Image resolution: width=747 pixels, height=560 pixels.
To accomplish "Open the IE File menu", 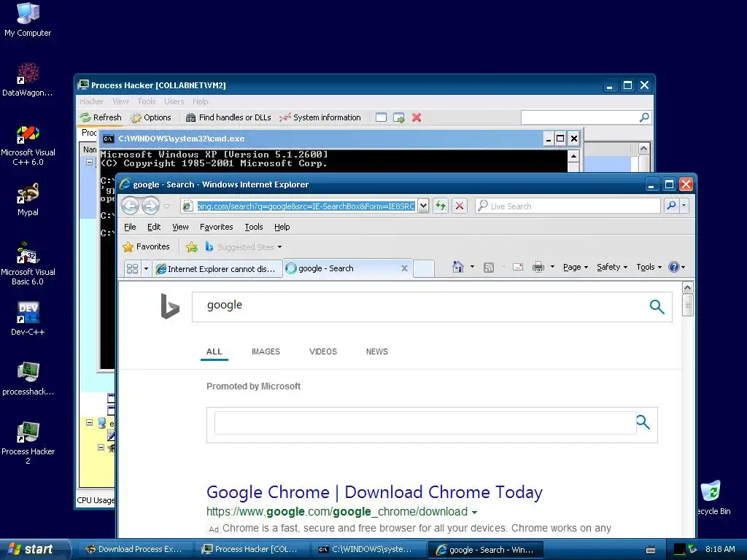I will click(130, 227).
